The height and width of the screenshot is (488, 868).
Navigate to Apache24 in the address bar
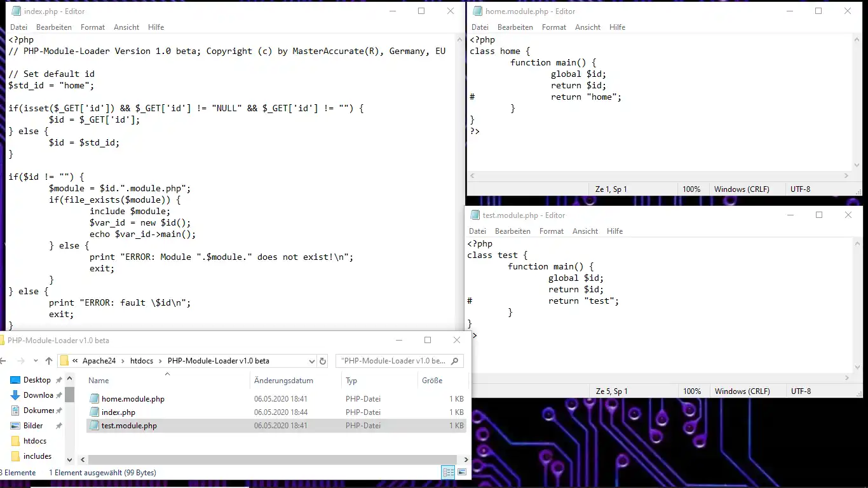pos(99,361)
